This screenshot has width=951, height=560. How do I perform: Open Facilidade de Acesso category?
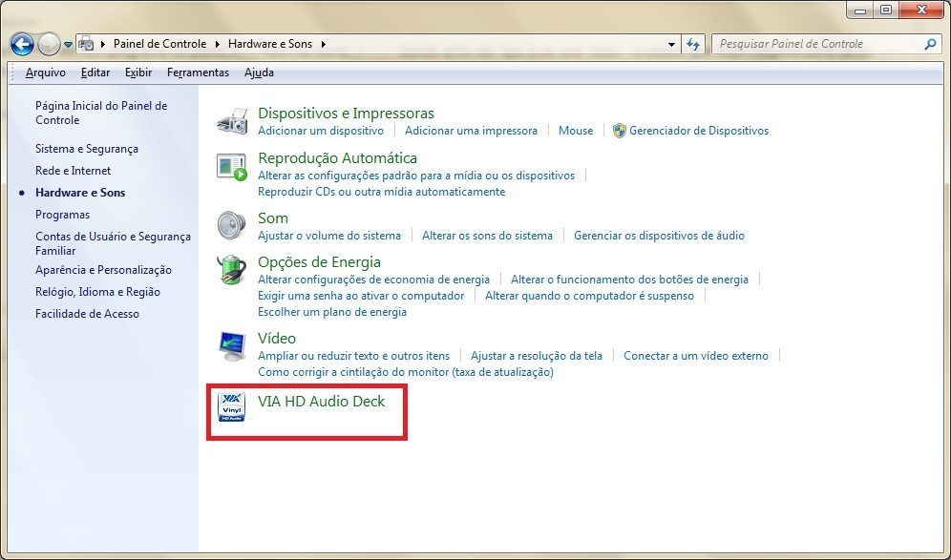pos(87,313)
